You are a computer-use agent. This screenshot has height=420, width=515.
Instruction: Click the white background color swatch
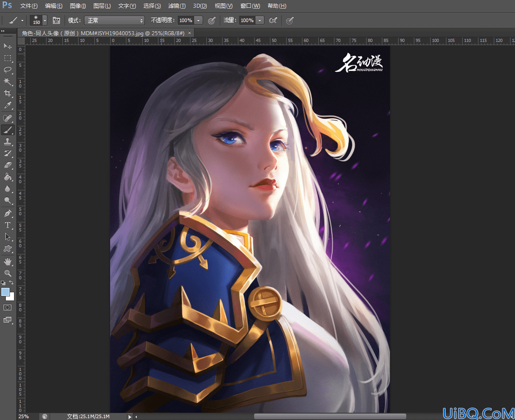point(11,297)
